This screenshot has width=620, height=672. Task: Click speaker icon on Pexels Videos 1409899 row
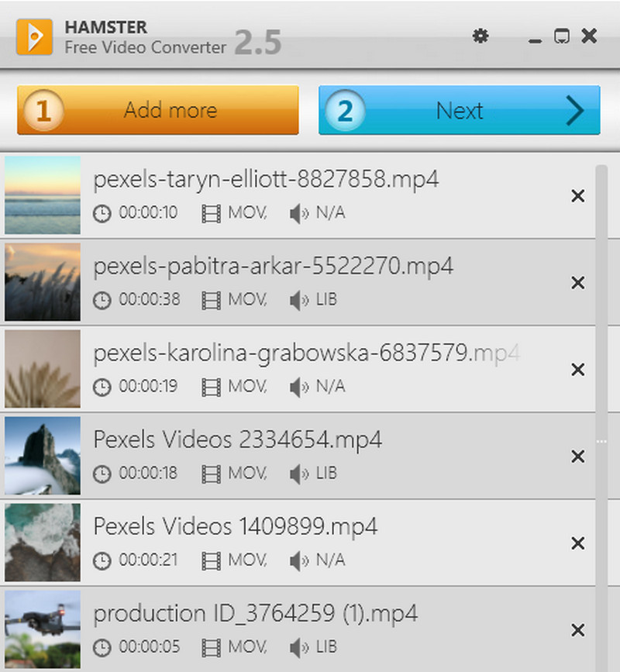pyautogui.click(x=298, y=560)
